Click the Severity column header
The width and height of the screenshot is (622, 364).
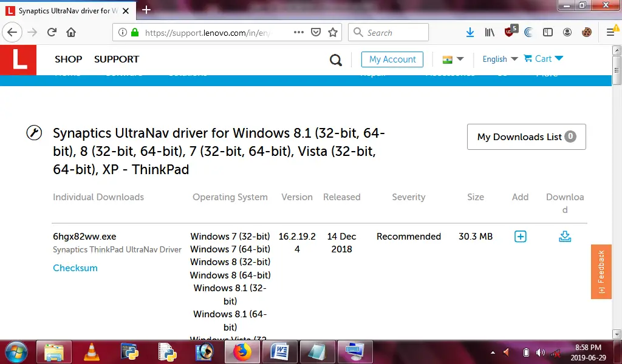[409, 197]
